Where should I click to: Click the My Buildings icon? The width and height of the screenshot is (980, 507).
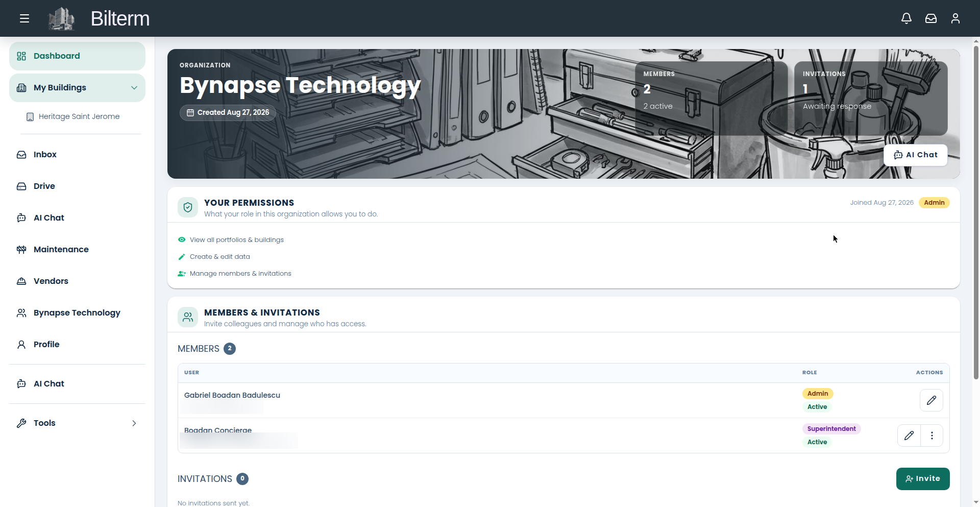coord(21,88)
